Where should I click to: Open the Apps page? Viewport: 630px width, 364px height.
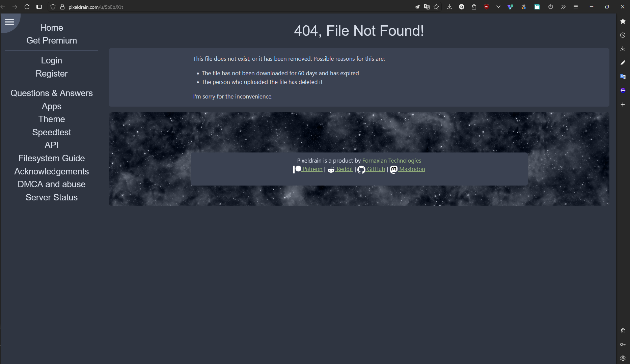tap(52, 106)
